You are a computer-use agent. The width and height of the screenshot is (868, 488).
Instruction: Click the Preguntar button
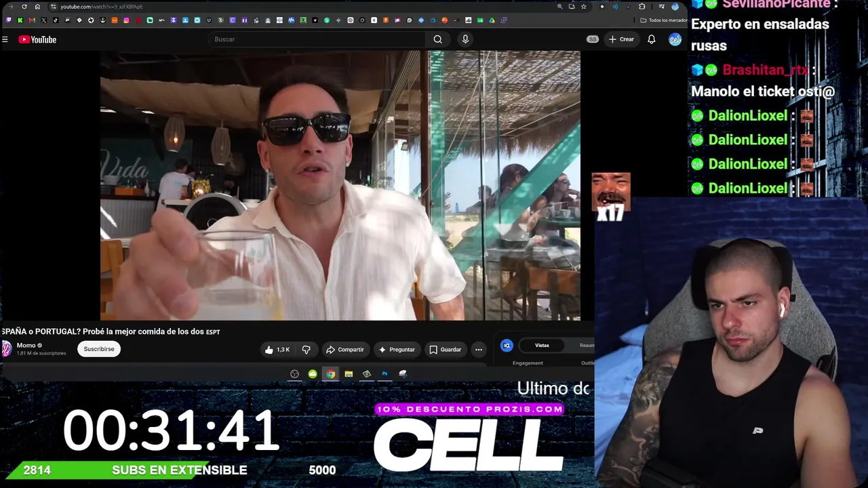[x=397, y=350]
